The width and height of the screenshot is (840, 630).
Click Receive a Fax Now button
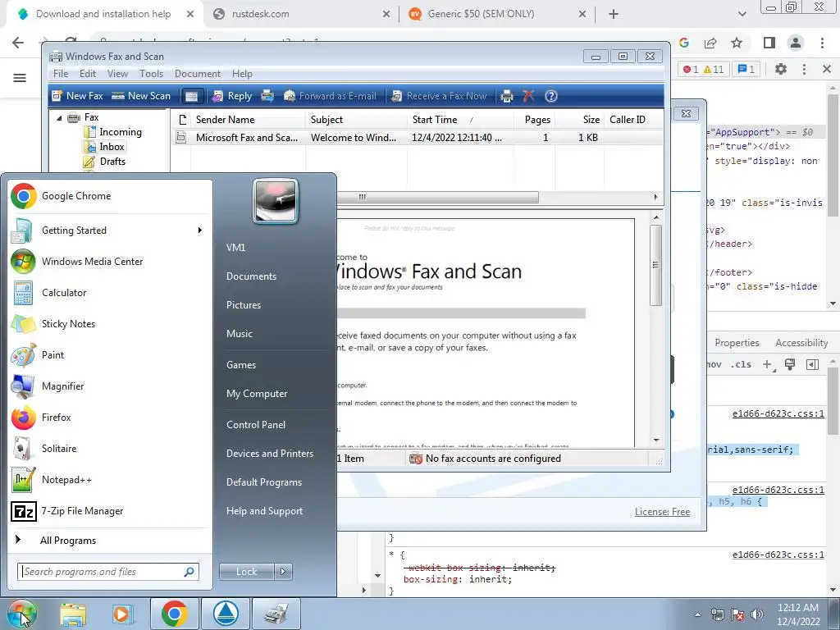coord(440,96)
